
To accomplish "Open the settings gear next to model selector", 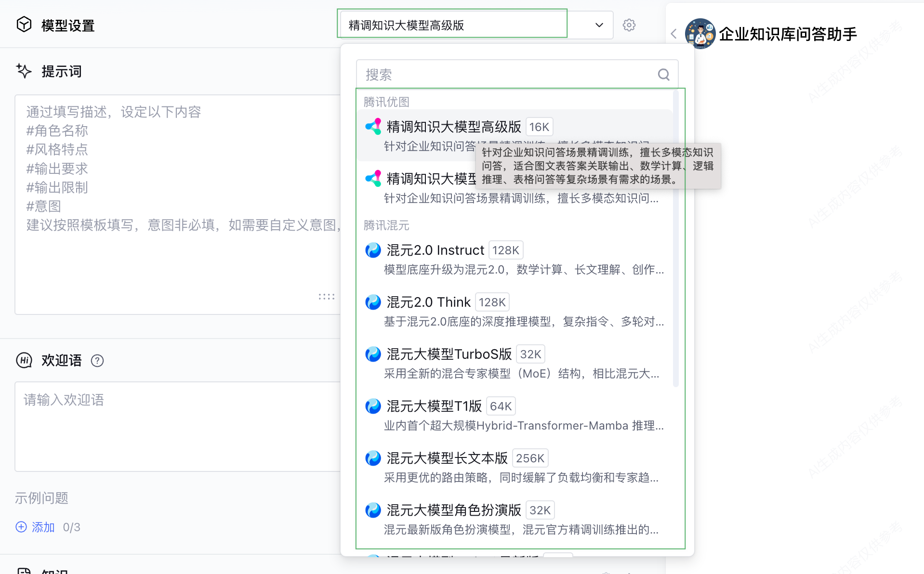I will coord(629,25).
